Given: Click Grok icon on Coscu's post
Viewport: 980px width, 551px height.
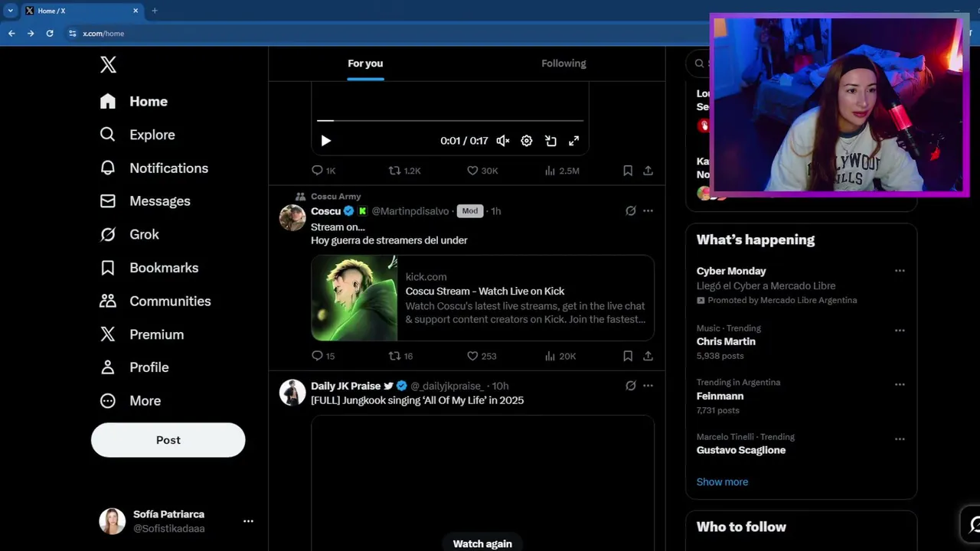Looking at the screenshot, I should click(630, 211).
